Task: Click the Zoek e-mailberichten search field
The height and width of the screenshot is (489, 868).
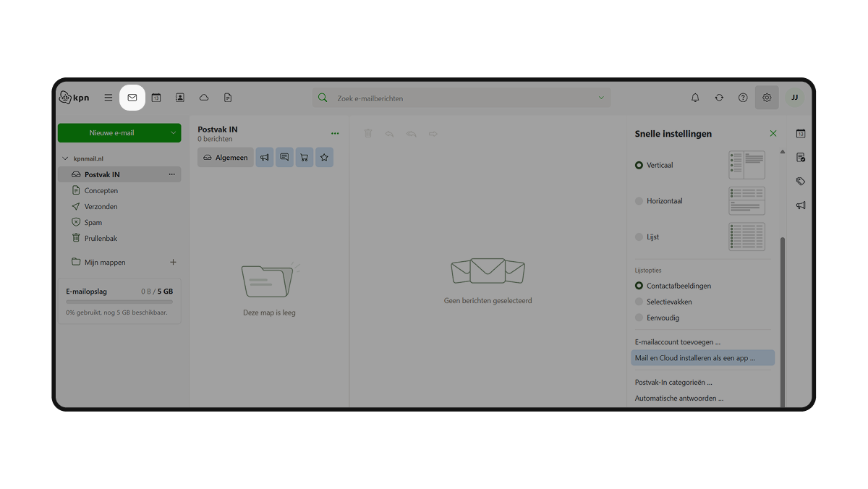Action: pos(461,98)
